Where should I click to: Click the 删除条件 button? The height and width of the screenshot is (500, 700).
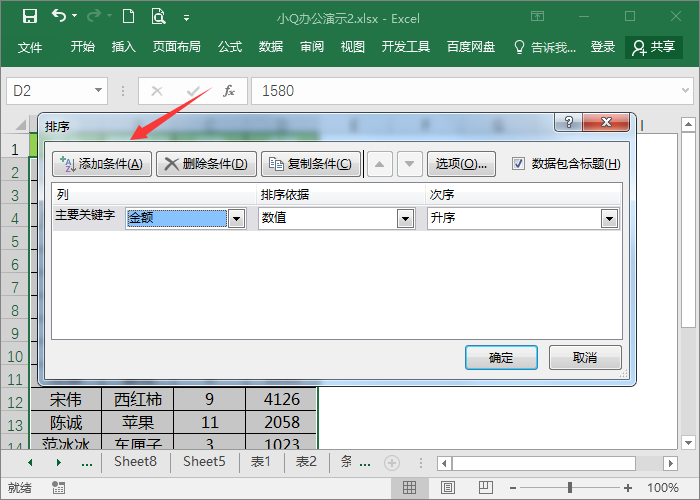tap(207, 164)
